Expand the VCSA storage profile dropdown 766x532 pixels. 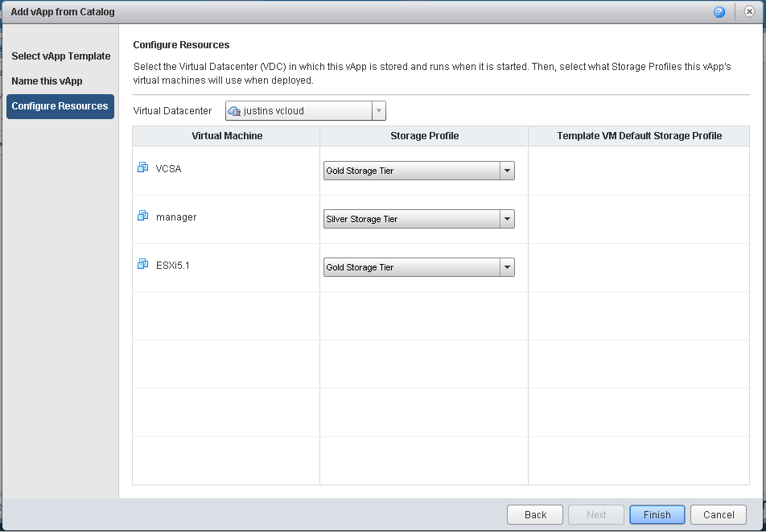pos(507,171)
